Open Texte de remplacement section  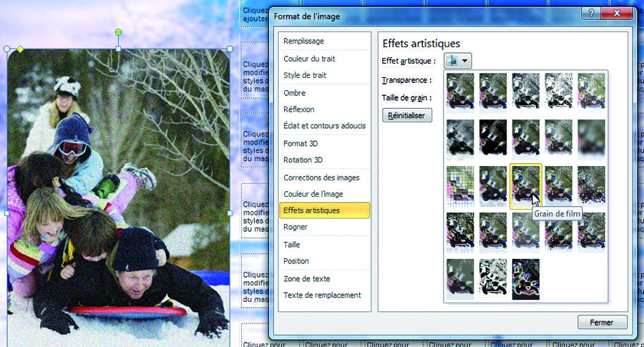[324, 295]
